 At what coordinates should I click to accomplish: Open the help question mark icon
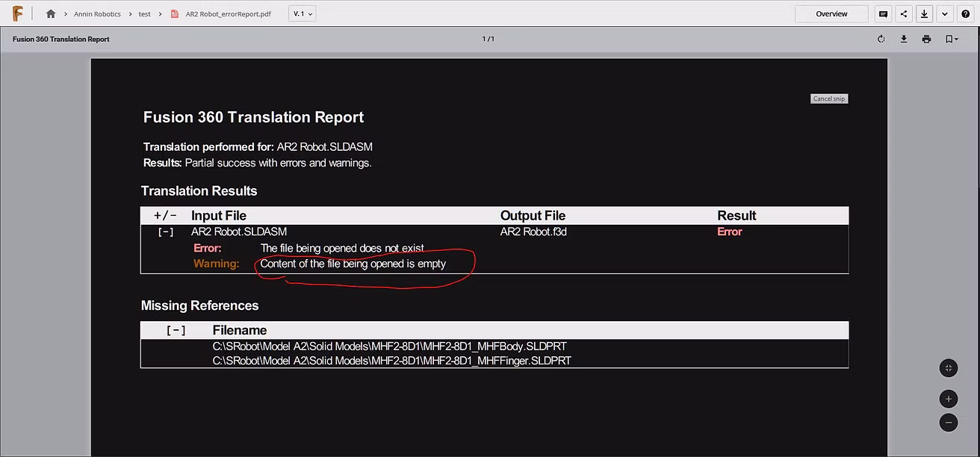966,14
